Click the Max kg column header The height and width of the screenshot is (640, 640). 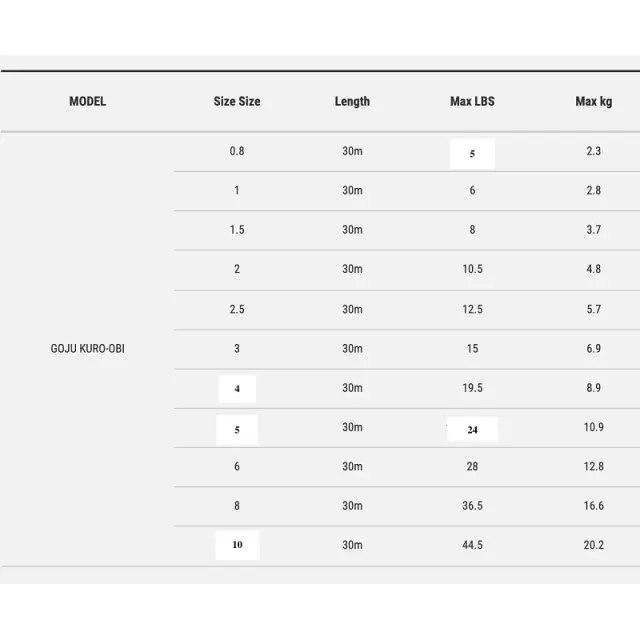click(593, 101)
